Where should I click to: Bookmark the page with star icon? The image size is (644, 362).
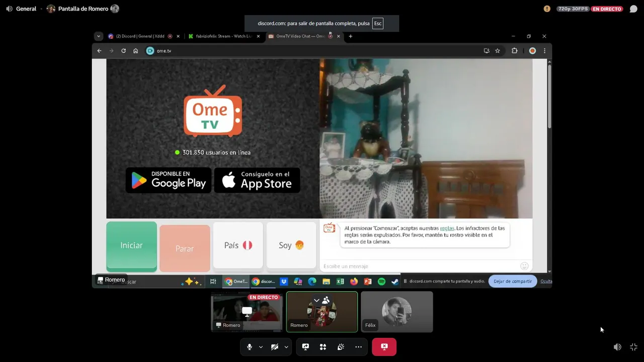[x=498, y=51]
